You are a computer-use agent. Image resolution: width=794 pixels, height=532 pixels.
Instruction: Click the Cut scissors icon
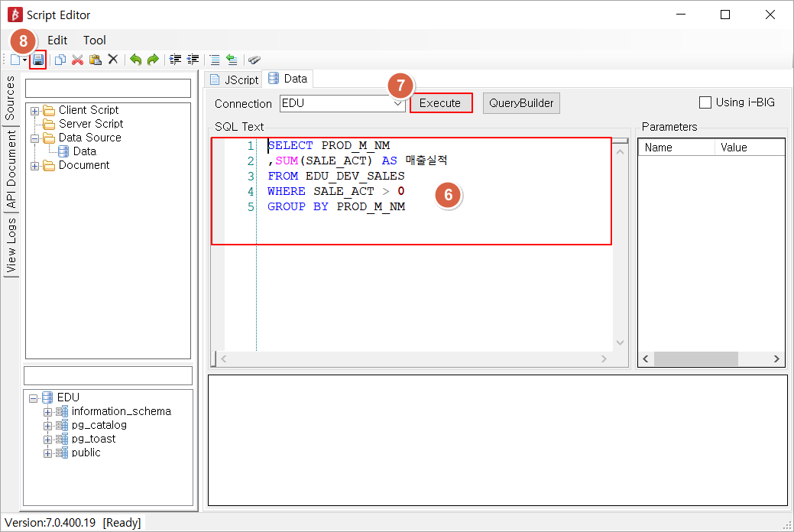77,60
